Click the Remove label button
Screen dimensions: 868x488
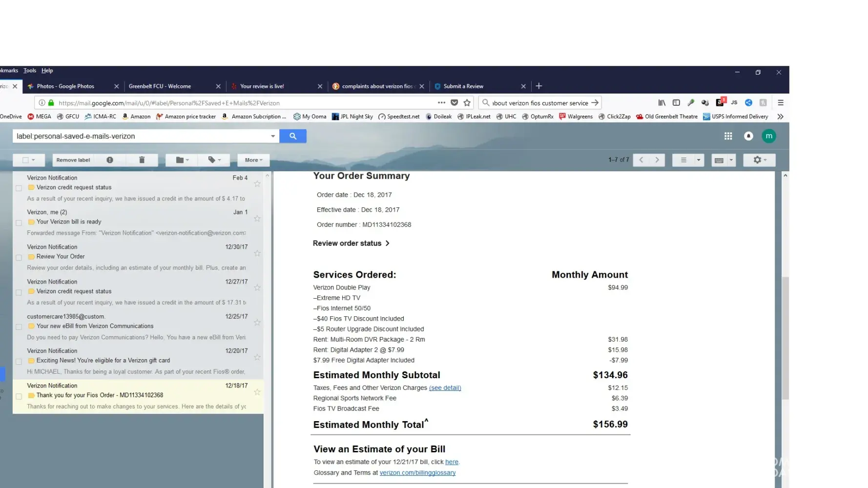coord(73,160)
